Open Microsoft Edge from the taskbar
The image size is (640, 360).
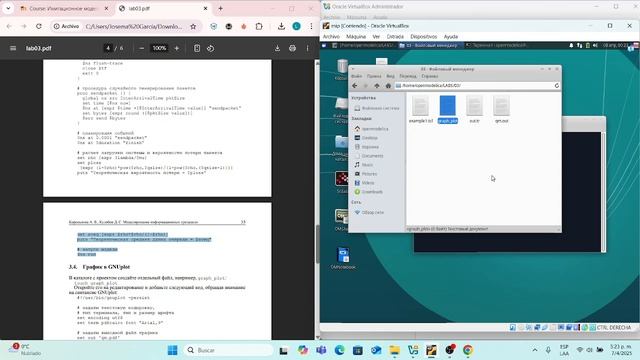(339, 350)
